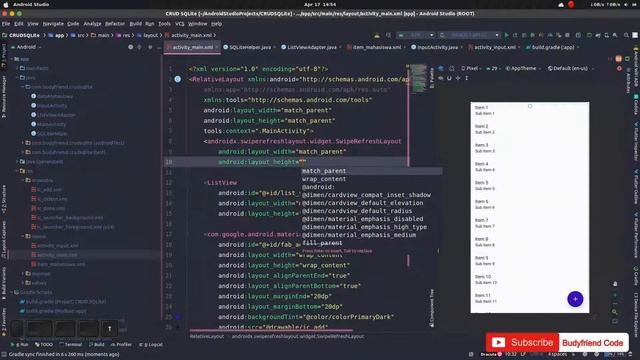This screenshot has height=360, width=640.
Task: Open the Layout Captures side panel
Action: point(4,240)
